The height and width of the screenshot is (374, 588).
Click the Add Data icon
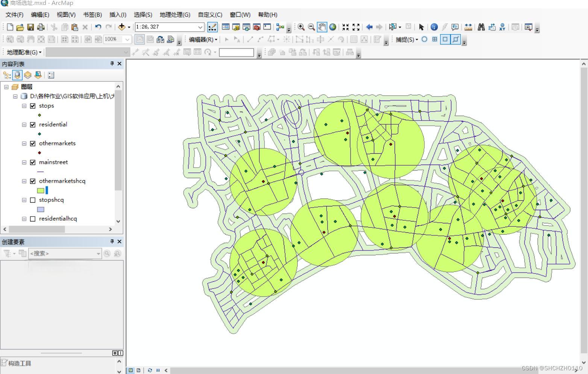(x=122, y=27)
